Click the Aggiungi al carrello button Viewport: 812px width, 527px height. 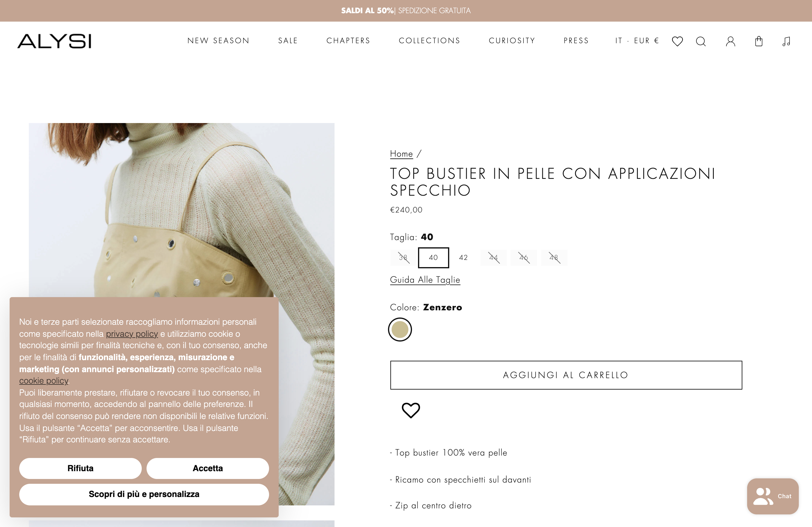coord(566,375)
